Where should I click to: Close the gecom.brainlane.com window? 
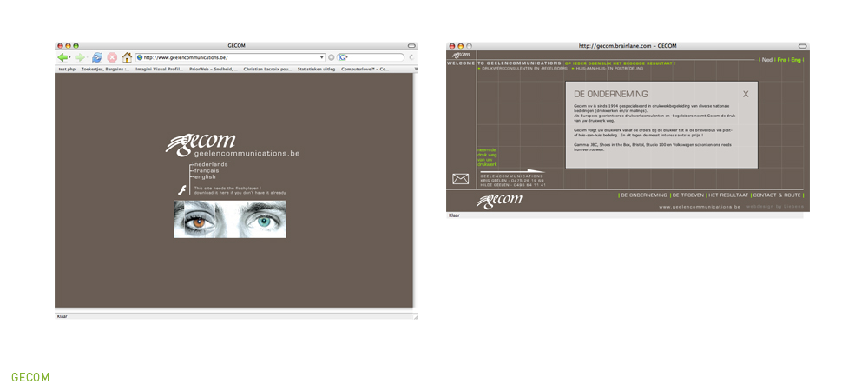pos(451,46)
